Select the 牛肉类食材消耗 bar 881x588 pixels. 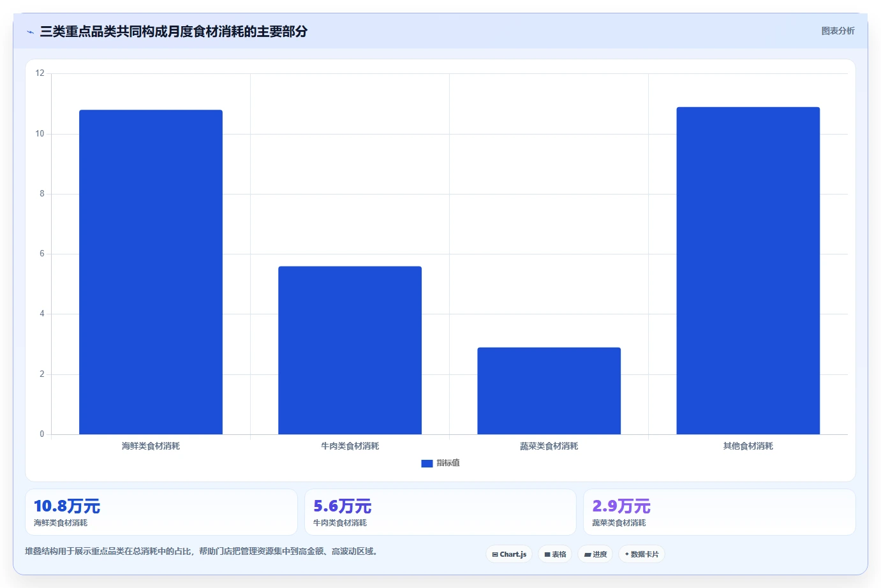350,350
